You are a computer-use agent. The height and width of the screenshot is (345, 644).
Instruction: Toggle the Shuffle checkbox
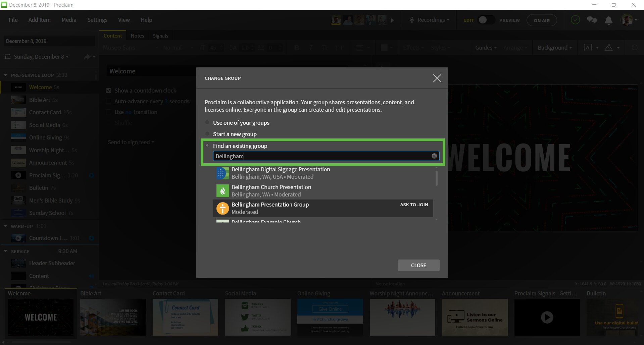tap(109, 123)
